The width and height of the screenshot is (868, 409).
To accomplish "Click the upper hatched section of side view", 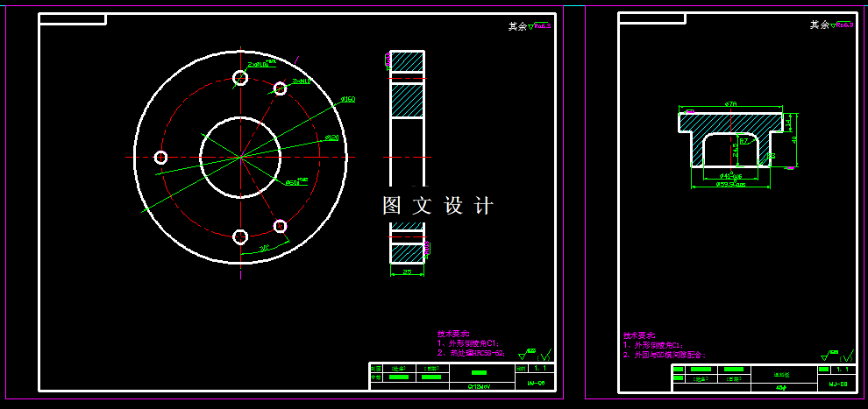I will tap(407, 61).
